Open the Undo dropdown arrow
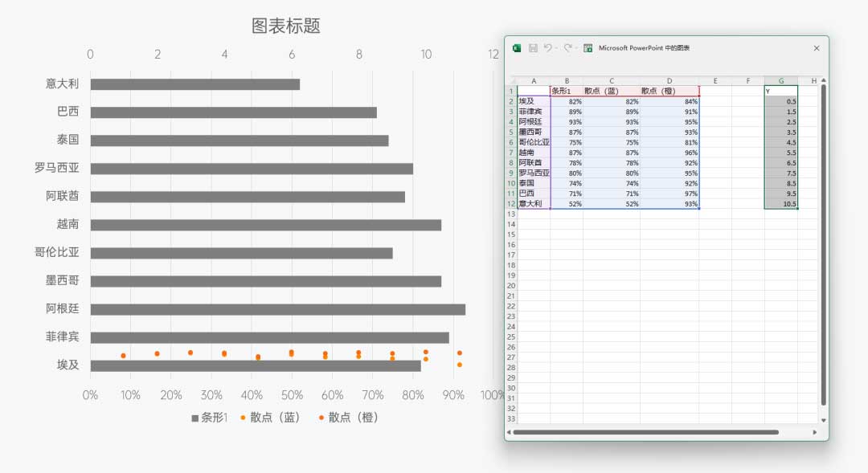 557,48
